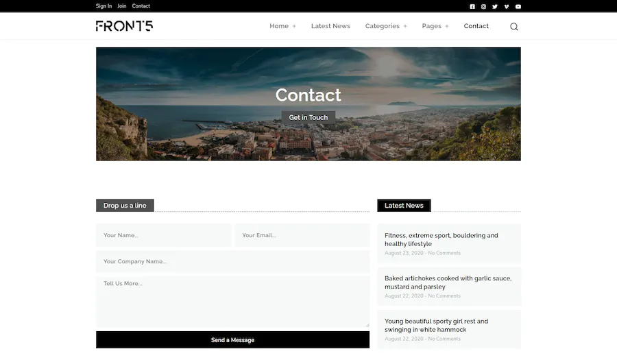Image resolution: width=617 pixels, height=364 pixels.
Task: Click the Drop us a line heading
Action: [x=125, y=206]
